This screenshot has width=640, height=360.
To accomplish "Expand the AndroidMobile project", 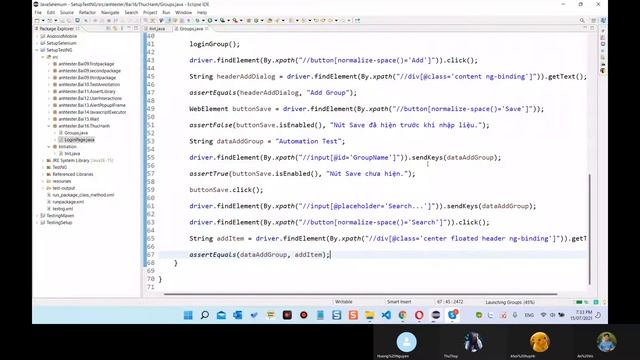I will [37, 36].
